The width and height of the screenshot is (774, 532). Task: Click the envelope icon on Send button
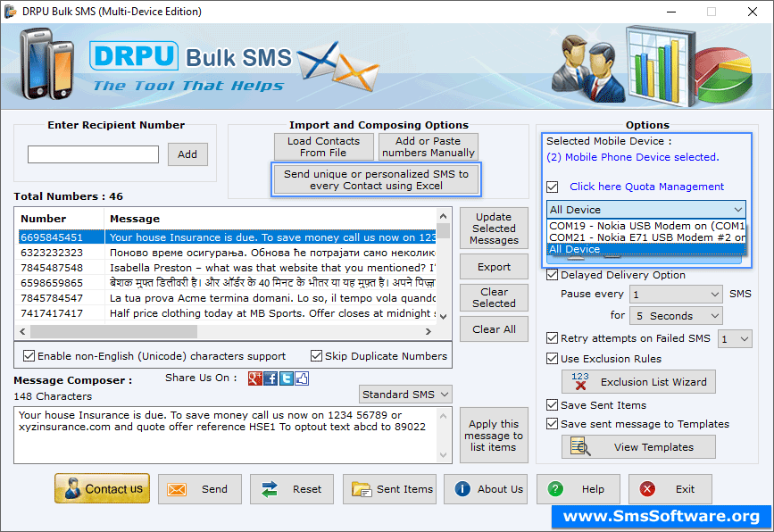click(x=177, y=489)
